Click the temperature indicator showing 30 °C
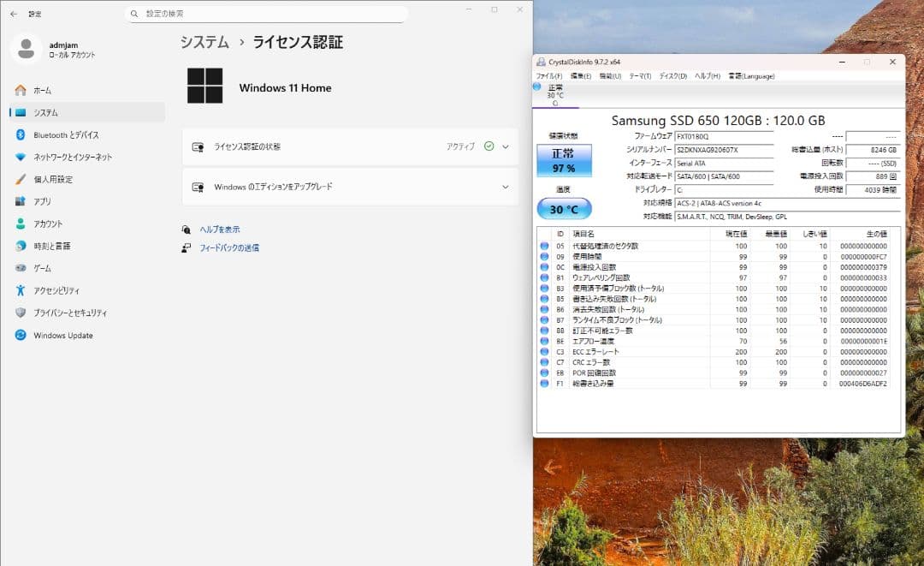924x566 pixels. tap(564, 208)
